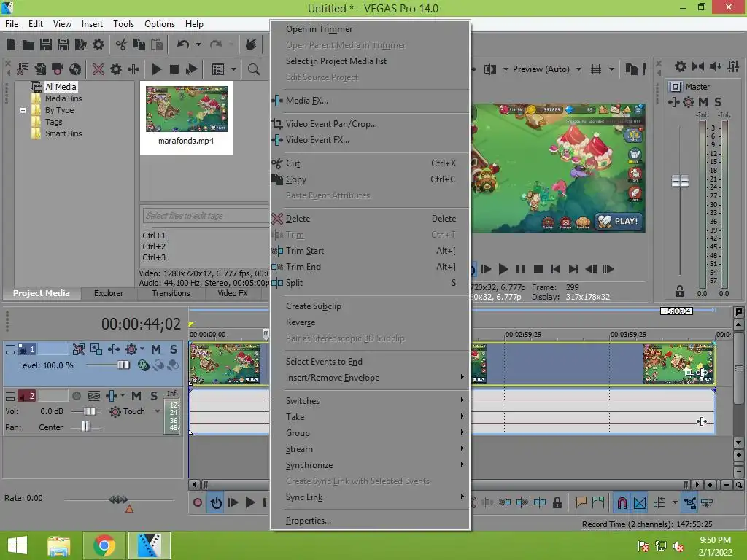Screen dimensions: 747x560
Task: Expand the By Type tree node
Action: (23, 111)
